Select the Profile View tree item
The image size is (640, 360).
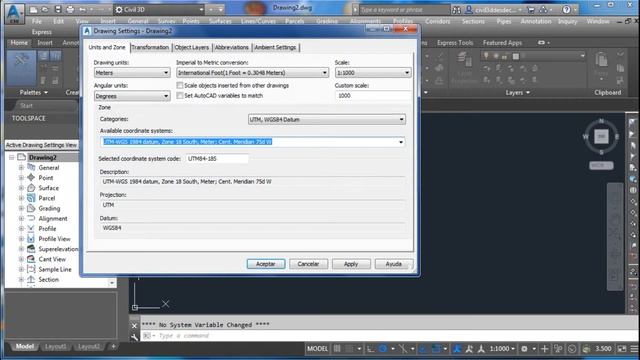point(54,239)
